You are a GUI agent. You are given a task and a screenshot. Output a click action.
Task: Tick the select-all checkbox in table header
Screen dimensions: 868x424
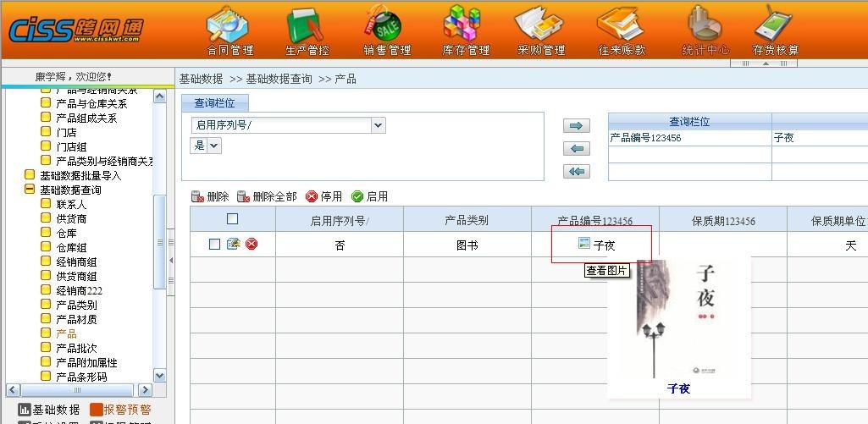click(233, 219)
